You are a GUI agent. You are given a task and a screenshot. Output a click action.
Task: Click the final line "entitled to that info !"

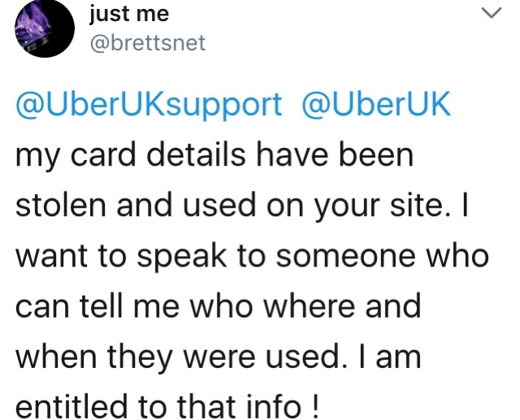tap(167, 407)
